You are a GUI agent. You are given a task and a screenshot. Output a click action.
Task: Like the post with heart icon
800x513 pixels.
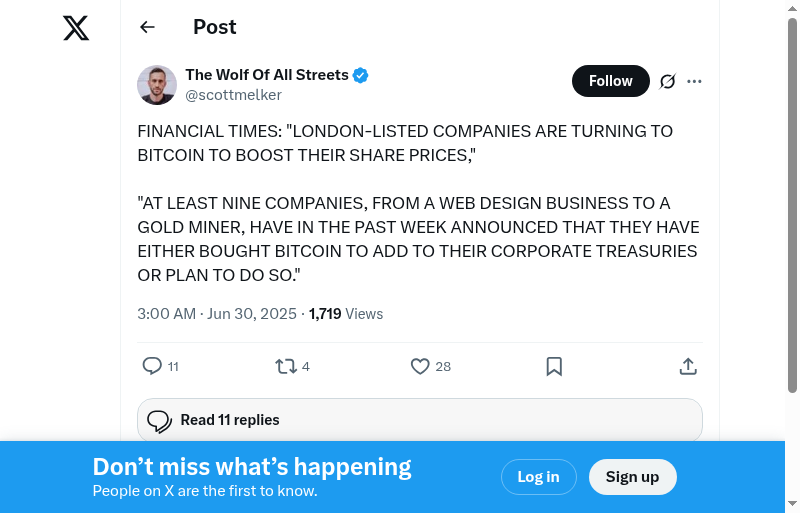click(x=420, y=366)
